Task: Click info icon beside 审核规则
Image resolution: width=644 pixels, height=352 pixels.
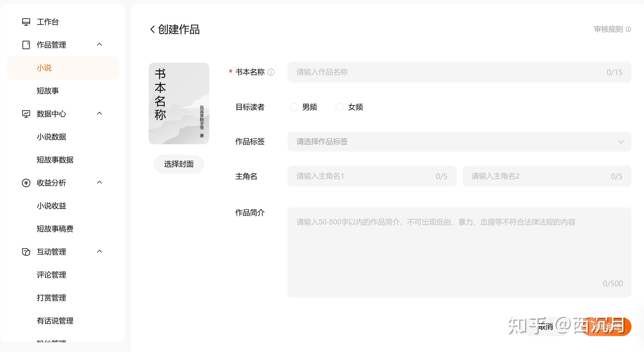Action: 629,29
